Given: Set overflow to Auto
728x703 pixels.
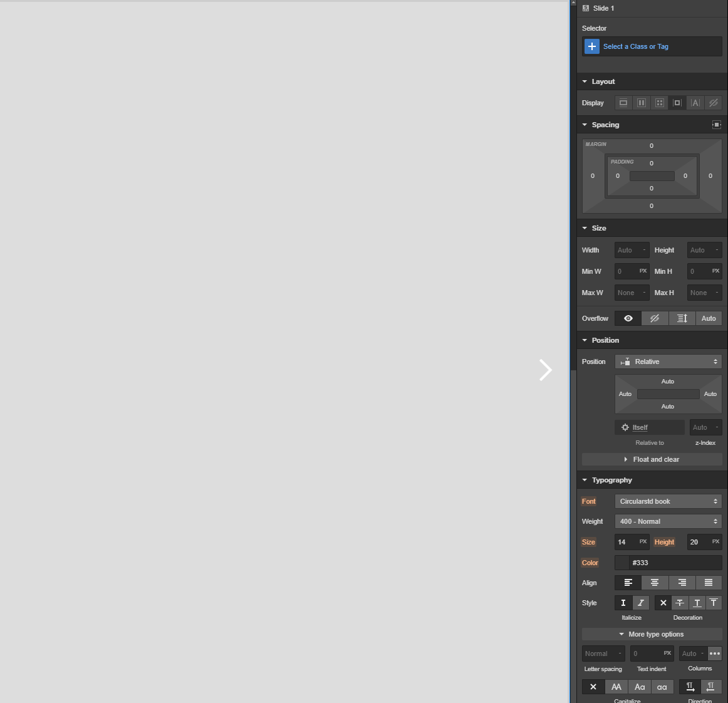Looking at the screenshot, I should (709, 318).
